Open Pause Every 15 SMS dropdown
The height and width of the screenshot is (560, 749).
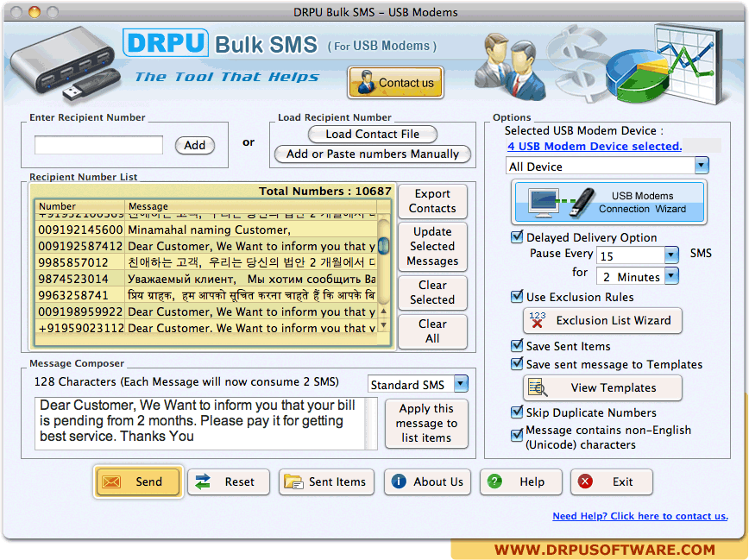[x=671, y=255]
